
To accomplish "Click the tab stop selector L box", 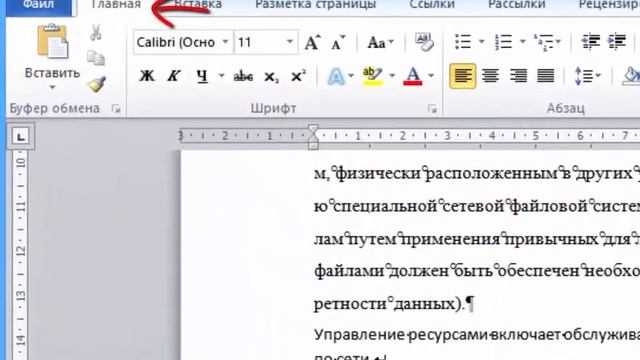I will click(x=20, y=136).
